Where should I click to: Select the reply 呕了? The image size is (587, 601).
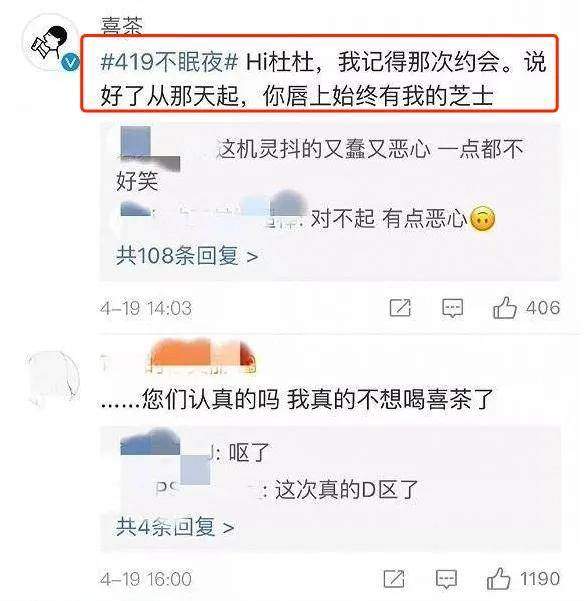249,453
